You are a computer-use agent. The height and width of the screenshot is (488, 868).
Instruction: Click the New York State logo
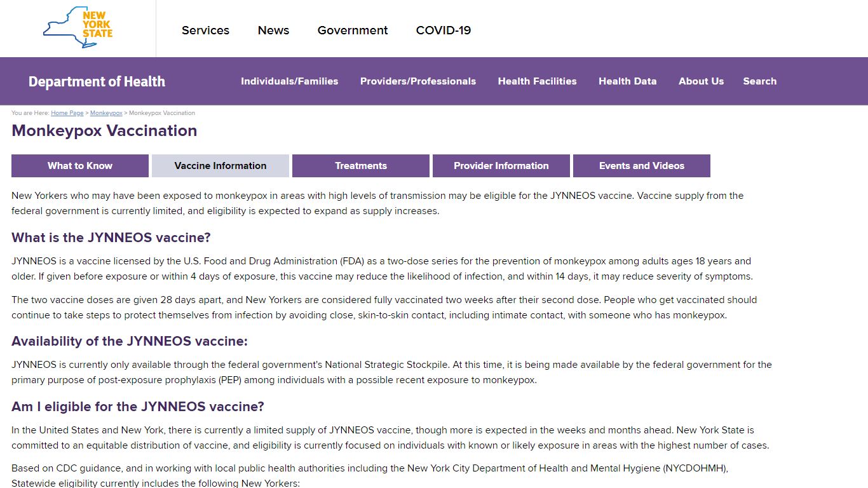(x=78, y=27)
